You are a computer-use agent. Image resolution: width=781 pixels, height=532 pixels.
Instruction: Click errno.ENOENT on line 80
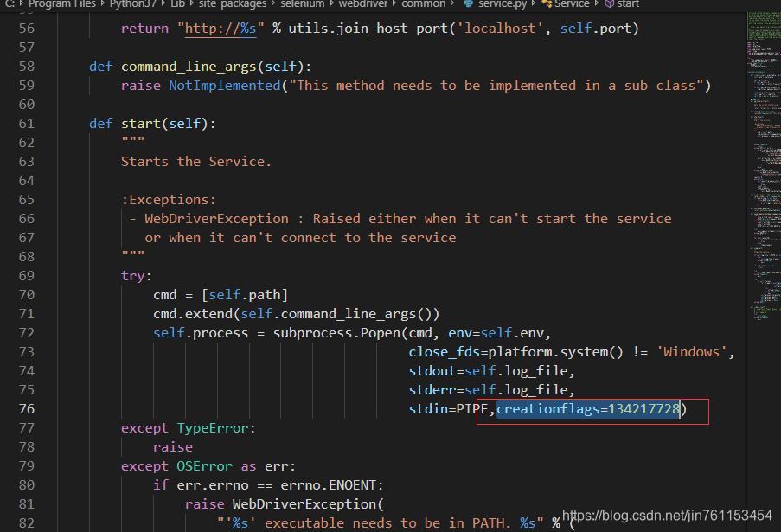329,485
